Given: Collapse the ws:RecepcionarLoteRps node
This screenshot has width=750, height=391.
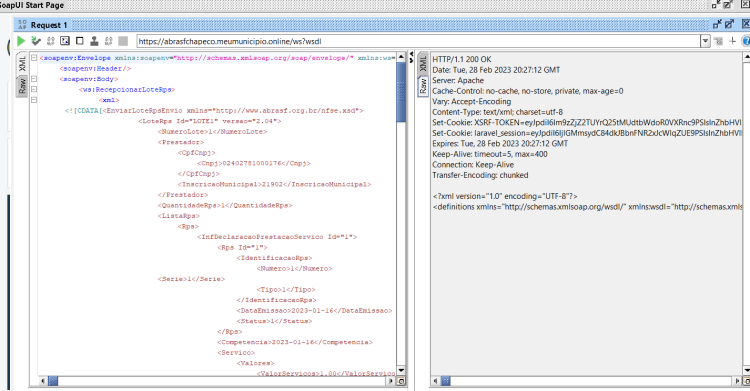Looking at the screenshot, I should pyautogui.click(x=34, y=89).
